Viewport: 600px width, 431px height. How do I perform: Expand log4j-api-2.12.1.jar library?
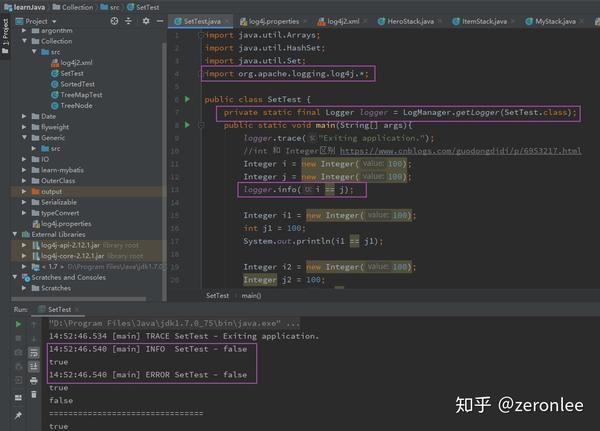[x=24, y=245]
